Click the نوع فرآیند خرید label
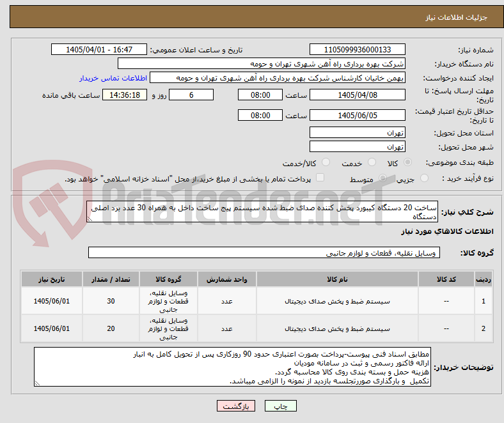 click(468, 178)
